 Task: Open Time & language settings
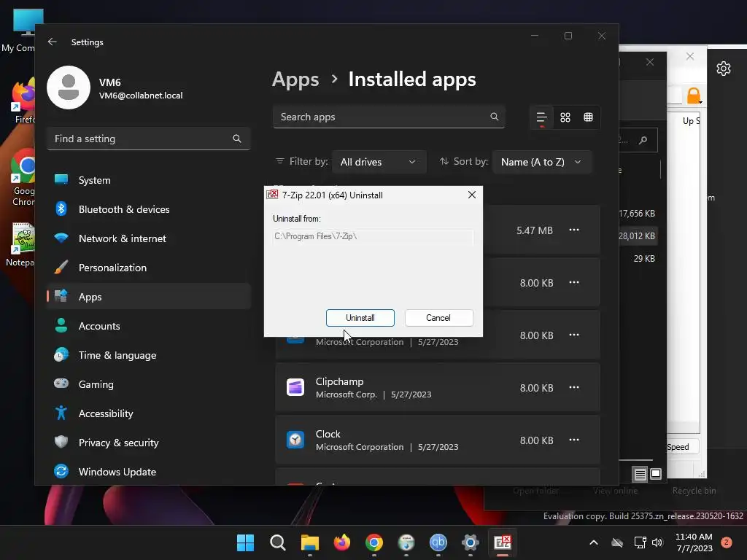(148, 355)
